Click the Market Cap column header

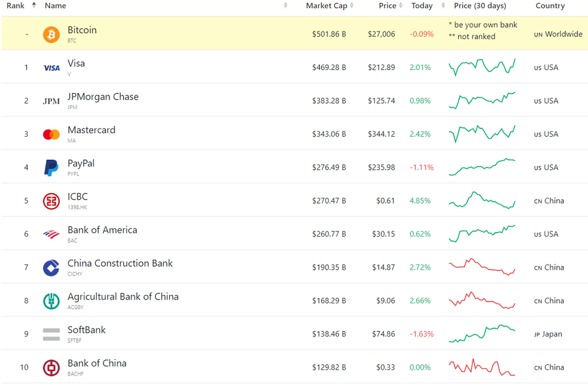click(x=326, y=6)
